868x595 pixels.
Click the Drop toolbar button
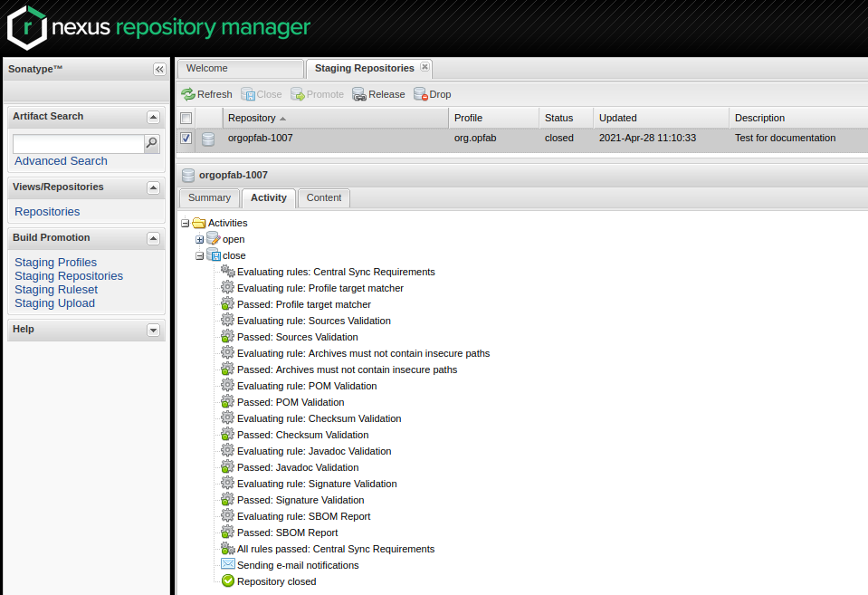coord(433,94)
